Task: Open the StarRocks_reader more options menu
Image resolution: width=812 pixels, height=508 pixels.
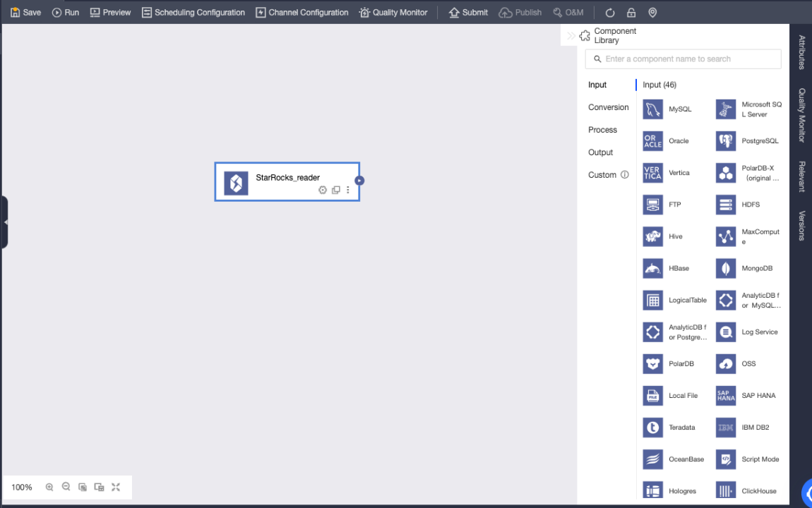Action: [348, 190]
